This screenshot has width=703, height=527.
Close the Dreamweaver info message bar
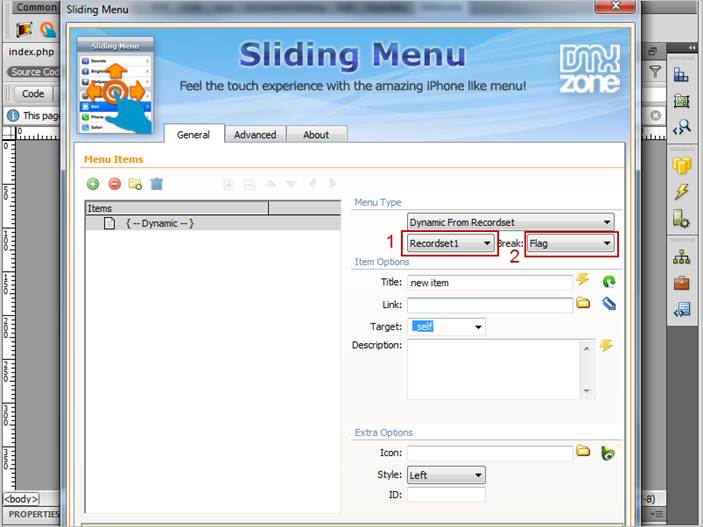click(x=655, y=115)
